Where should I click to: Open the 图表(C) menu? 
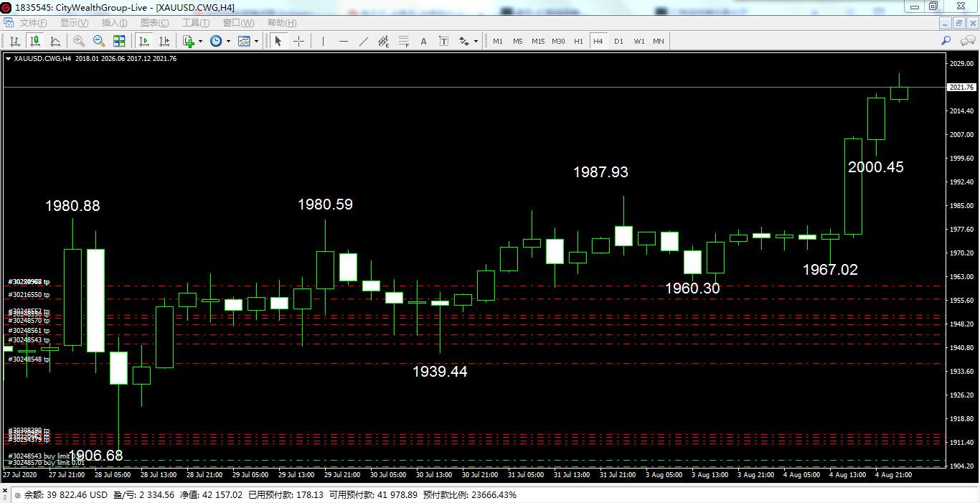coord(154,23)
